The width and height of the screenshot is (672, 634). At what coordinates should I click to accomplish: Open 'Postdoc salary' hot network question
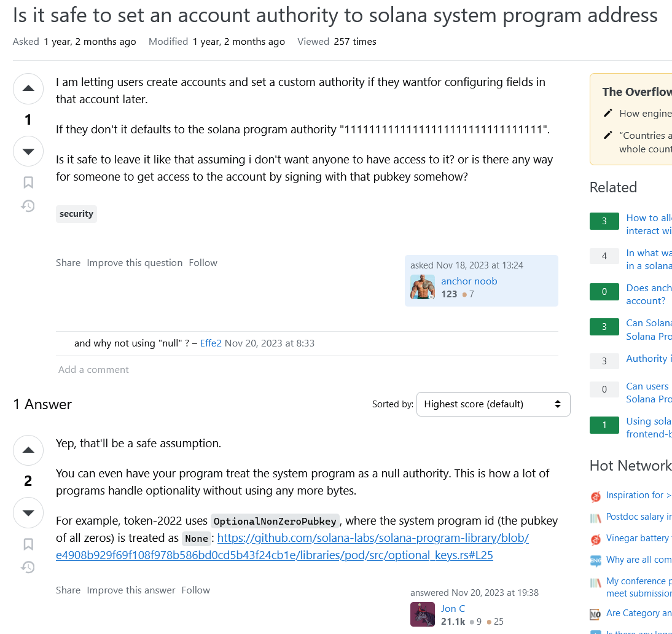[x=638, y=517]
